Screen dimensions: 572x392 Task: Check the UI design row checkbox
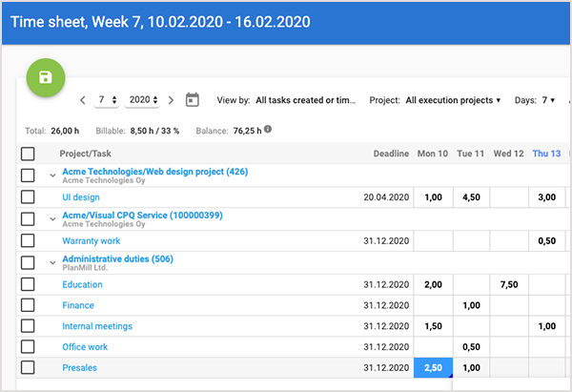point(28,197)
